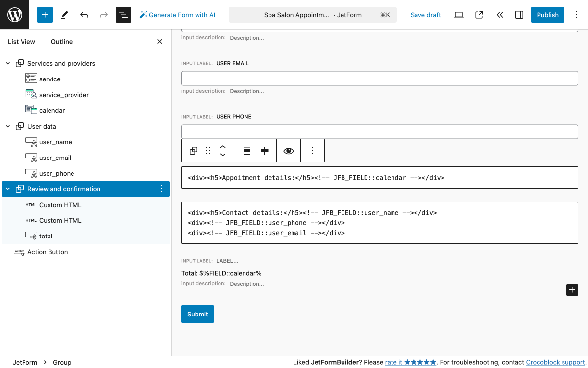Undo the last change
Screen dimensions: 588x368
click(84, 15)
